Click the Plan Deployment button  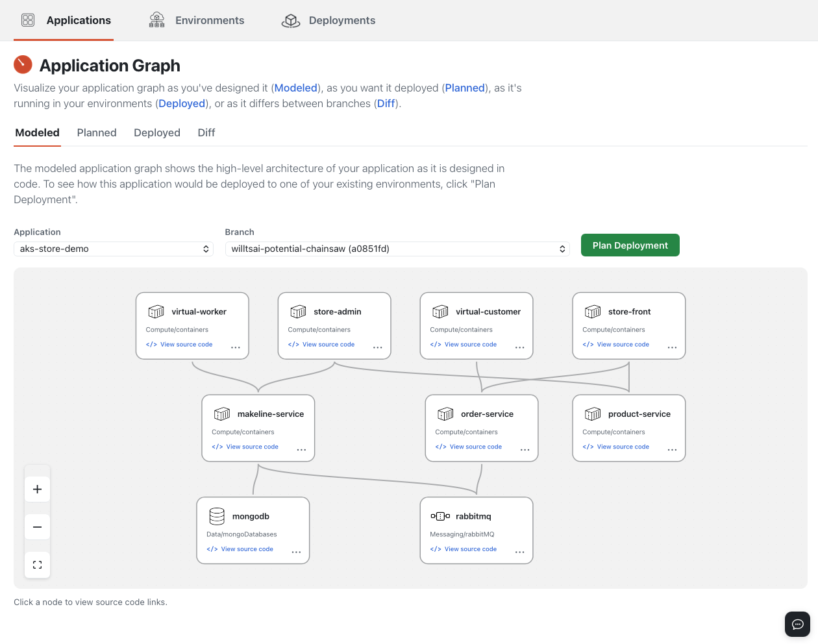(x=630, y=245)
